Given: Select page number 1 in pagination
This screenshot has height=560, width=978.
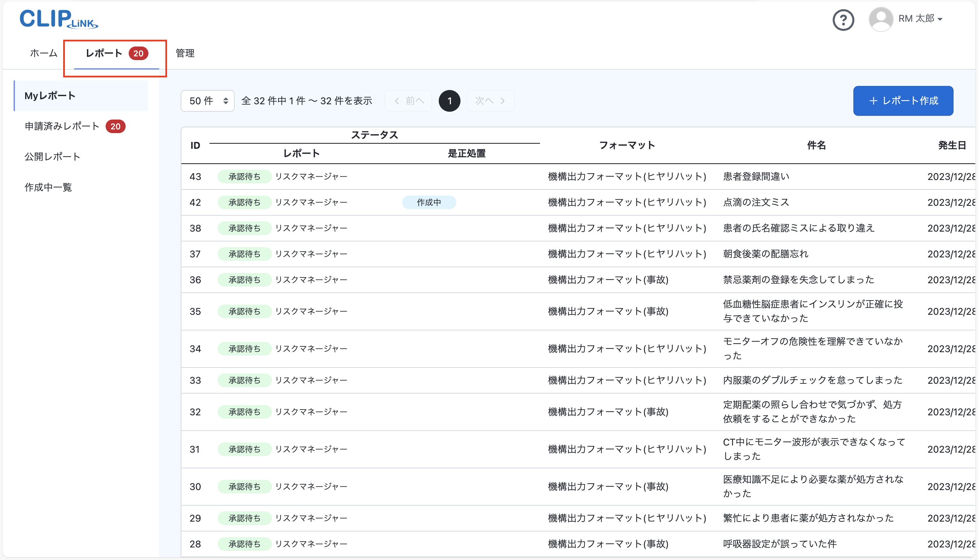Looking at the screenshot, I should [449, 101].
